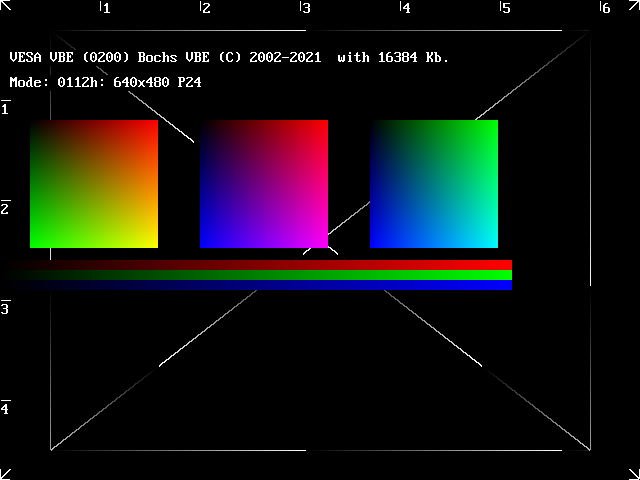Click the left ruler marker labeled 2
Screen dimensions: 640x480
(6, 208)
